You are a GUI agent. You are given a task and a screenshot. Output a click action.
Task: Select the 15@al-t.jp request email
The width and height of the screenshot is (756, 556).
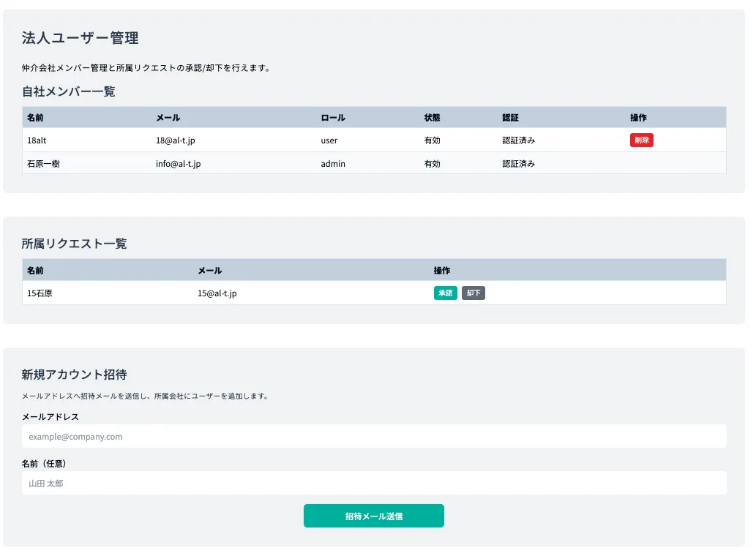point(217,293)
